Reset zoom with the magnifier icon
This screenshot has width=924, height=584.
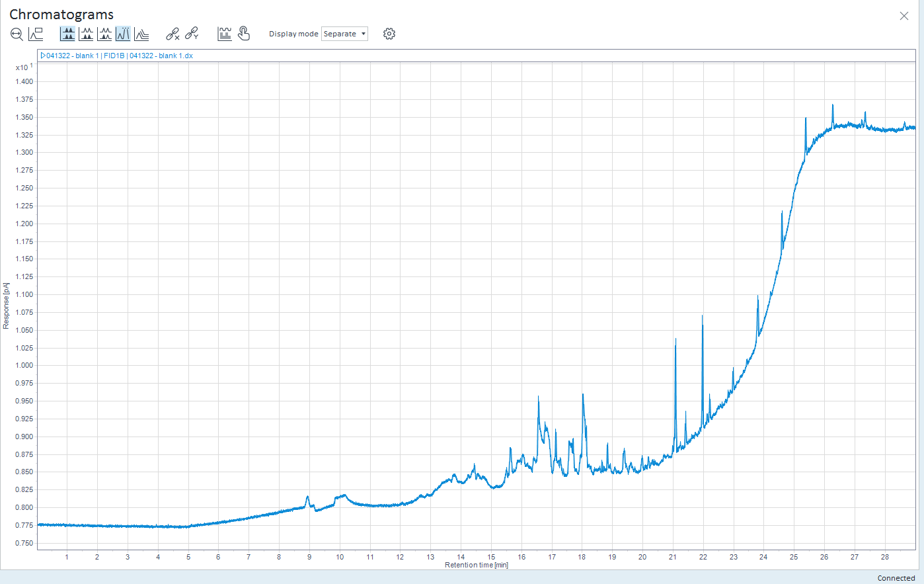point(17,34)
